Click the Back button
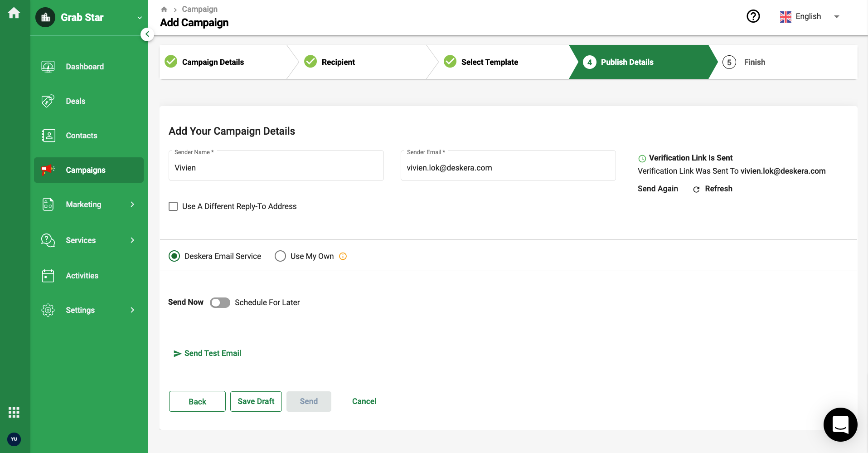 coord(197,401)
